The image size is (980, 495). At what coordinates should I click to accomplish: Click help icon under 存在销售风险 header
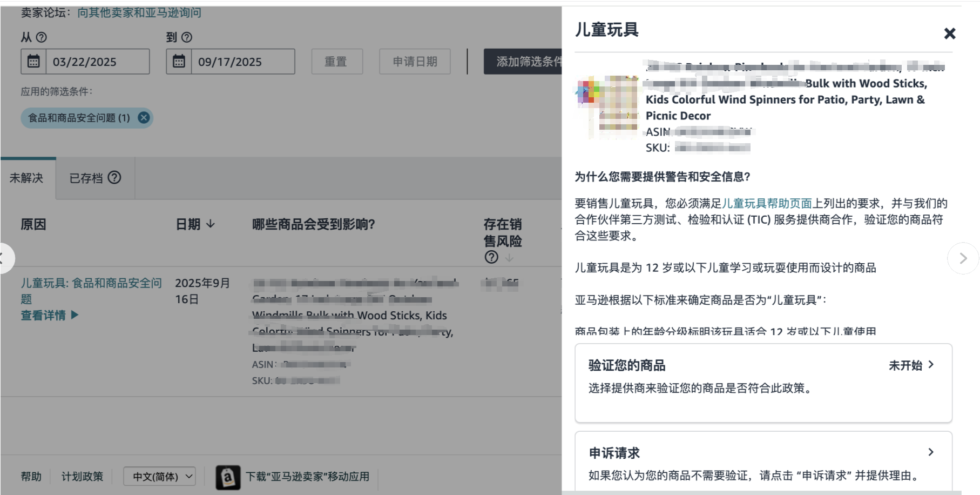click(x=491, y=257)
